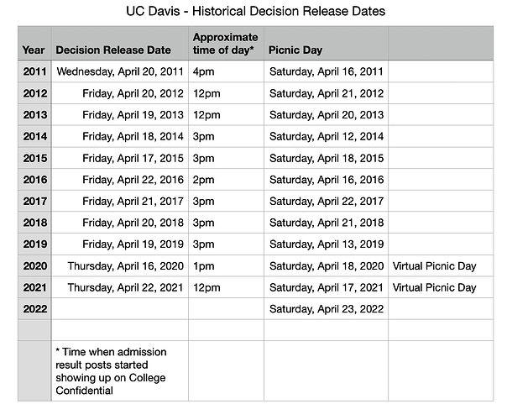
Task: Click the Saturday, April 18, 2015 cell
Action: coord(327,158)
